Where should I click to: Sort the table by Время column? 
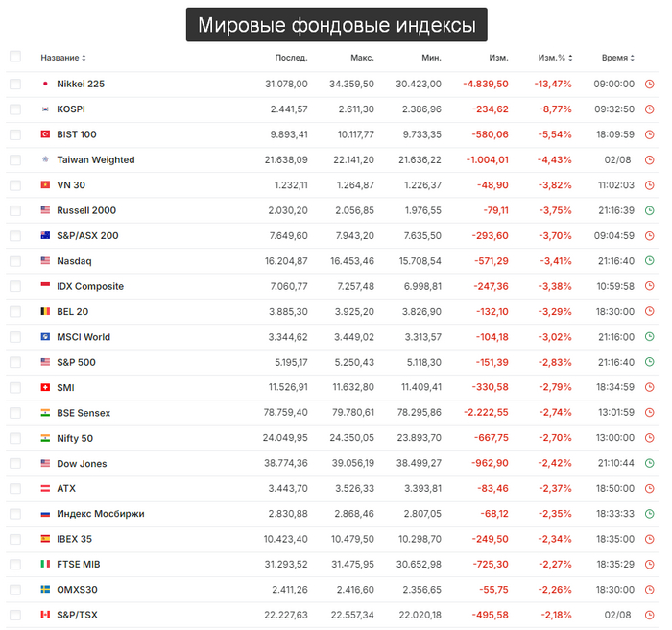click(x=617, y=58)
